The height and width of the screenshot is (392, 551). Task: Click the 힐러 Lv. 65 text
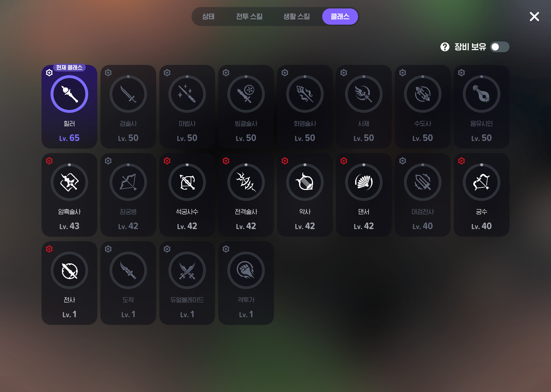coord(69,138)
